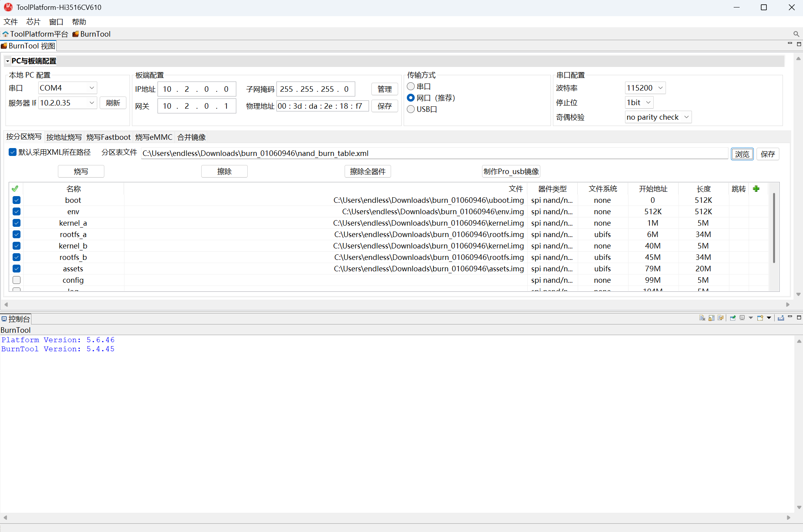Open the ToolPlatform平台 home icon
803x532 pixels.
point(6,34)
